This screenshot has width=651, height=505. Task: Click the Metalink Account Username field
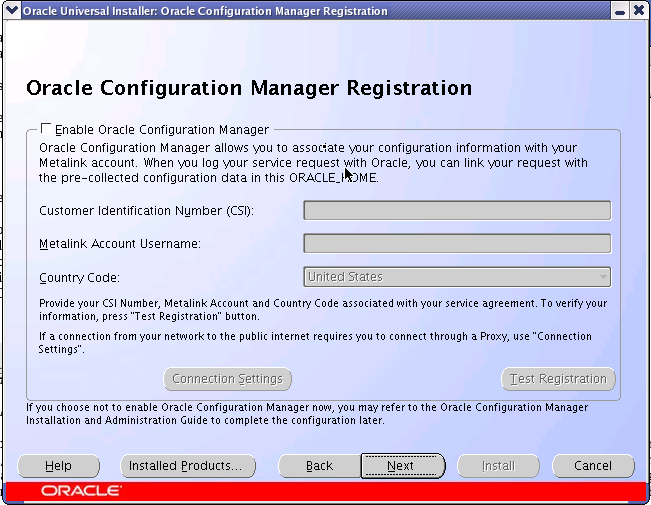coord(457,243)
